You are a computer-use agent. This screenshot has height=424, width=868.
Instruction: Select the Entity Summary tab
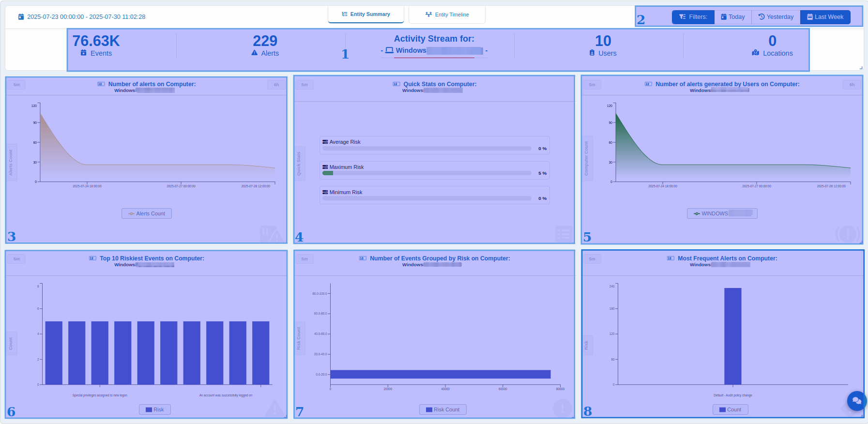(366, 15)
